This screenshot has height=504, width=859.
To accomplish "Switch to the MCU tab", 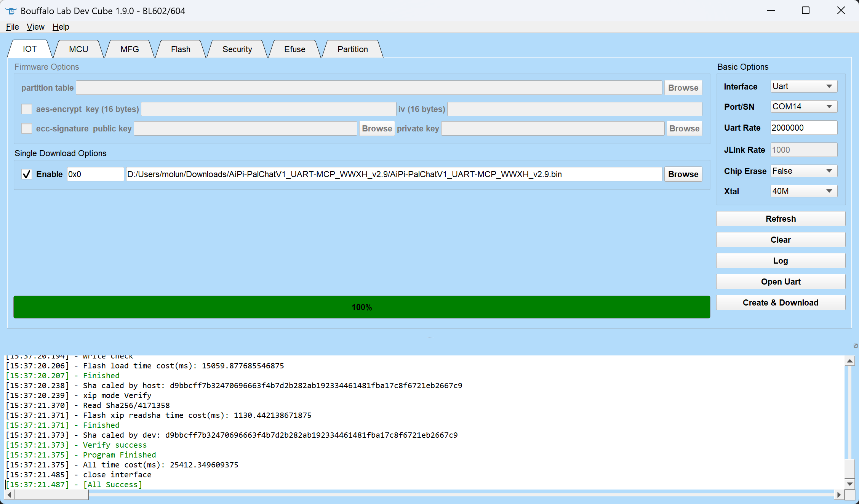I will tap(78, 49).
